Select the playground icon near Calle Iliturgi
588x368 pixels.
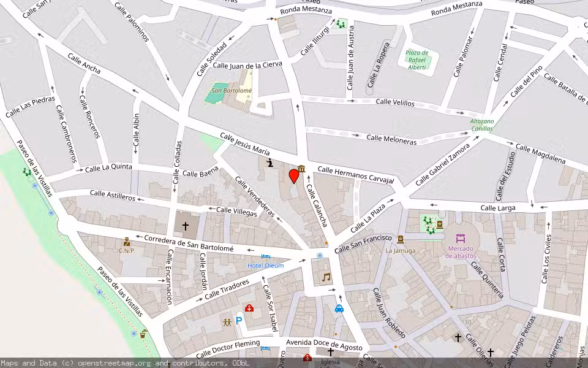pyautogui.click(x=341, y=24)
